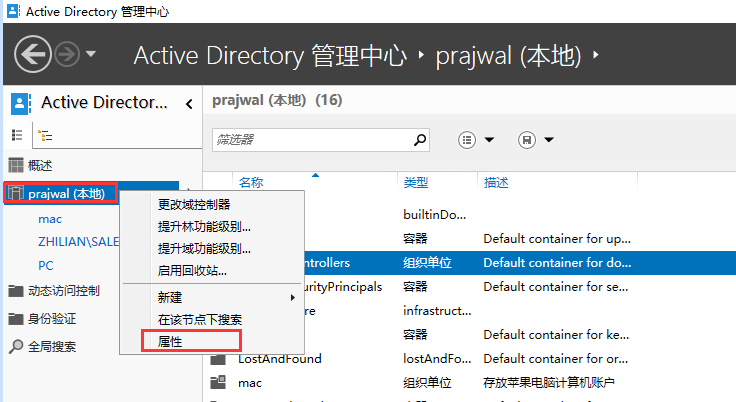736x402 pixels.
Task: Click the window title bar app icon
Action: [x=13, y=11]
